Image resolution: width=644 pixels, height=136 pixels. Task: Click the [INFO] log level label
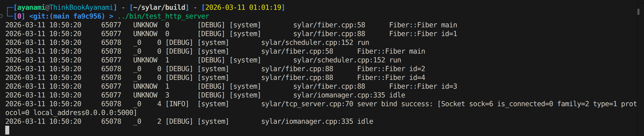[177, 104]
